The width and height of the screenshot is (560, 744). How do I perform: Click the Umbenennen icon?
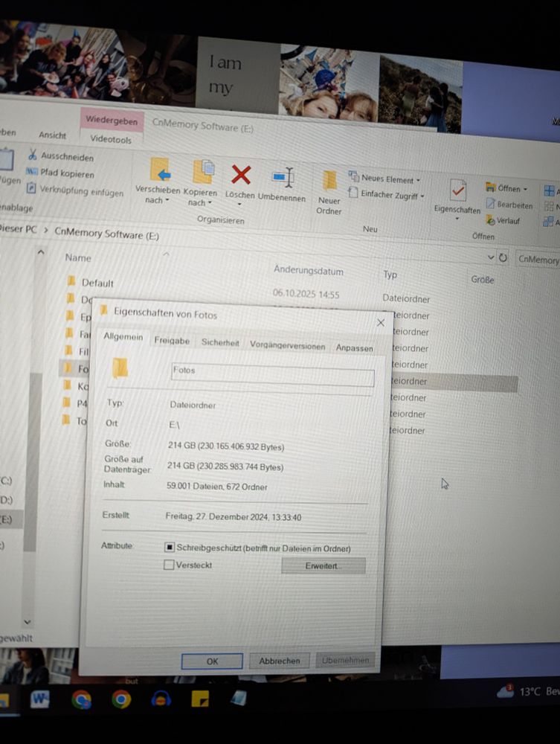283,178
